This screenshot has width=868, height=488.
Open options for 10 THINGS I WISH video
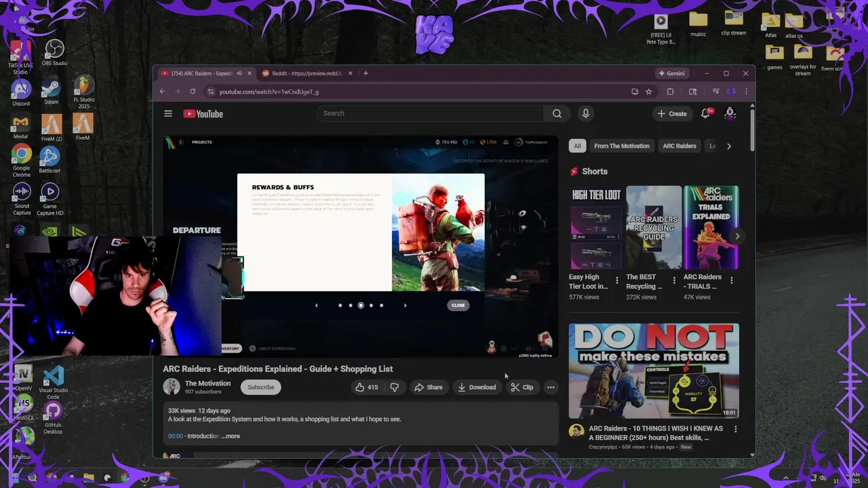(735, 429)
